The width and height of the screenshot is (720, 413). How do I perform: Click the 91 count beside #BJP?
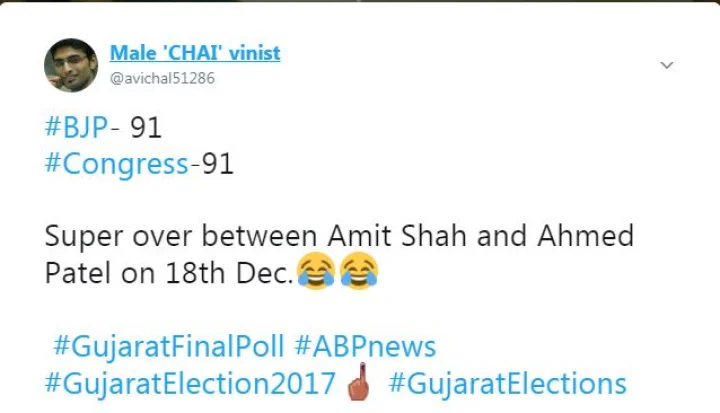[x=147, y=128]
